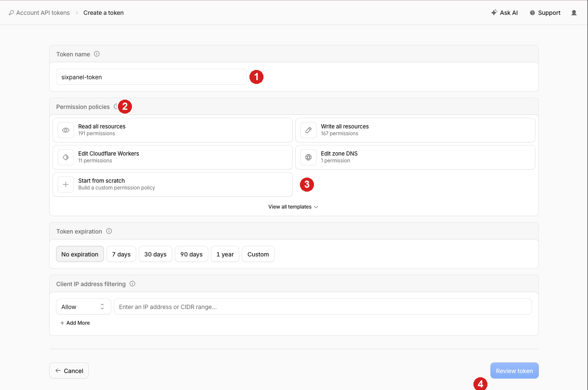Click the info icon next to Token expiration
The image size is (588, 390).
tap(109, 231)
